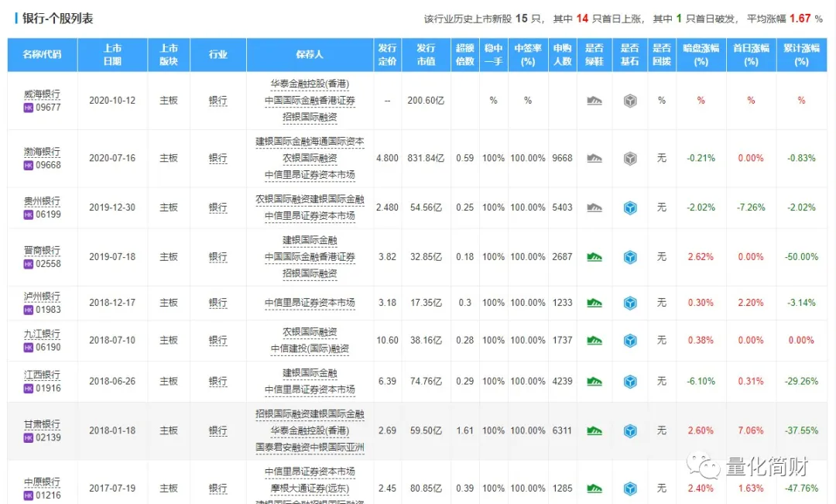Open sponsor 中信里昂证券资本市场 in 泸州银行 row
This screenshot has width=836, height=504.
pyautogui.click(x=310, y=303)
